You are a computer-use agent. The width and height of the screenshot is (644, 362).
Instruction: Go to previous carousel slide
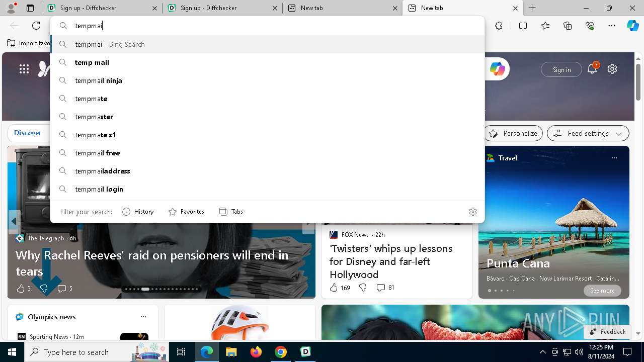14,221
